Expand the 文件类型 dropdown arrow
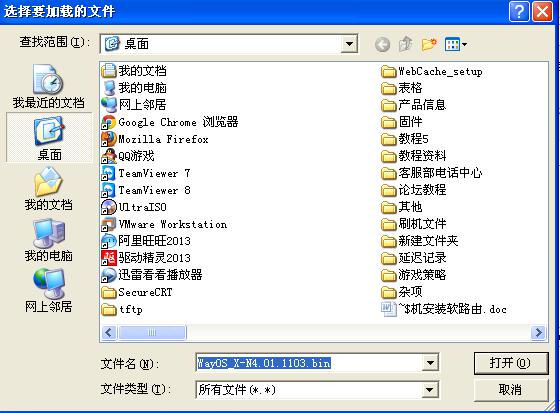The image size is (560, 413). click(430, 389)
